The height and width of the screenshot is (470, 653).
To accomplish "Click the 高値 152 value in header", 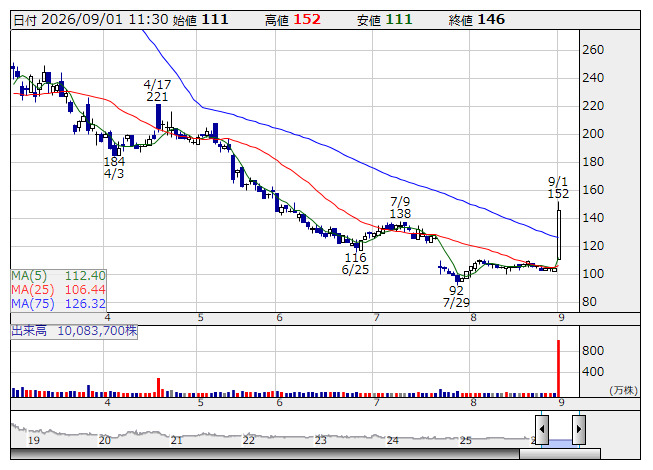I will coord(293,20).
